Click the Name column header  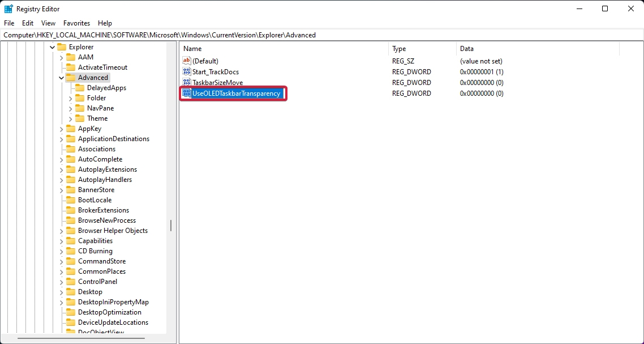[x=192, y=48]
